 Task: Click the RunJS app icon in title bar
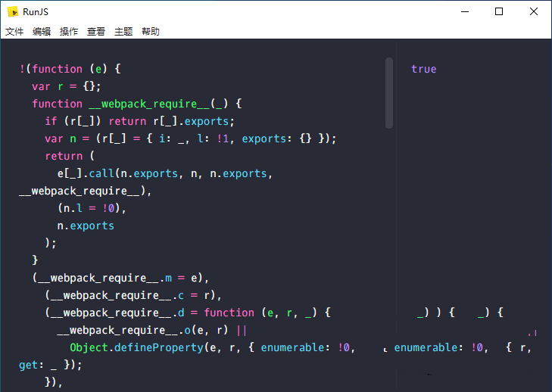tap(13, 11)
